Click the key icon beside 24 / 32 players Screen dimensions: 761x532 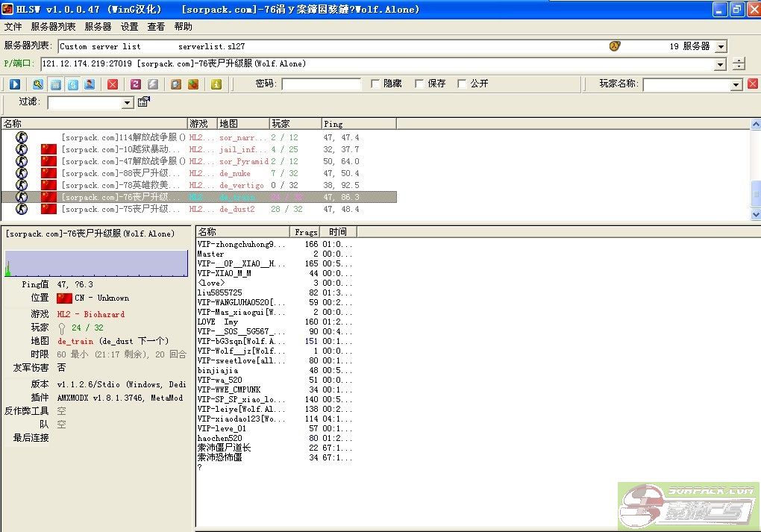pyautogui.click(x=62, y=328)
